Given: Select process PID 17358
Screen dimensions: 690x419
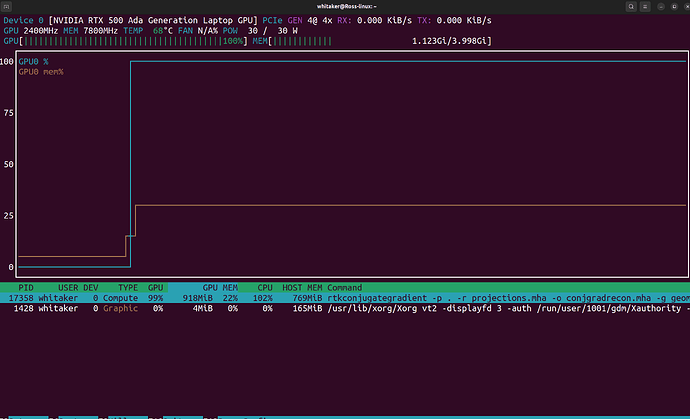Looking at the screenshot, I should click(x=21, y=298).
